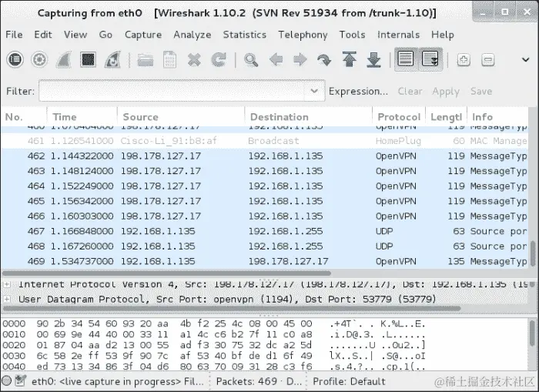Open capture options gear icon
Viewport: 539px width, 392px height.
(38, 60)
